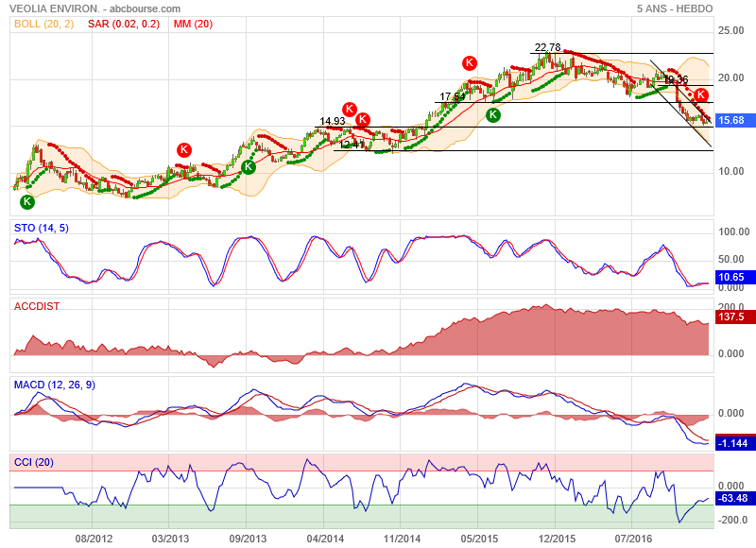Click the 14.93 price level annotation
This screenshot has height=548, width=756.
pyautogui.click(x=333, y=121)
